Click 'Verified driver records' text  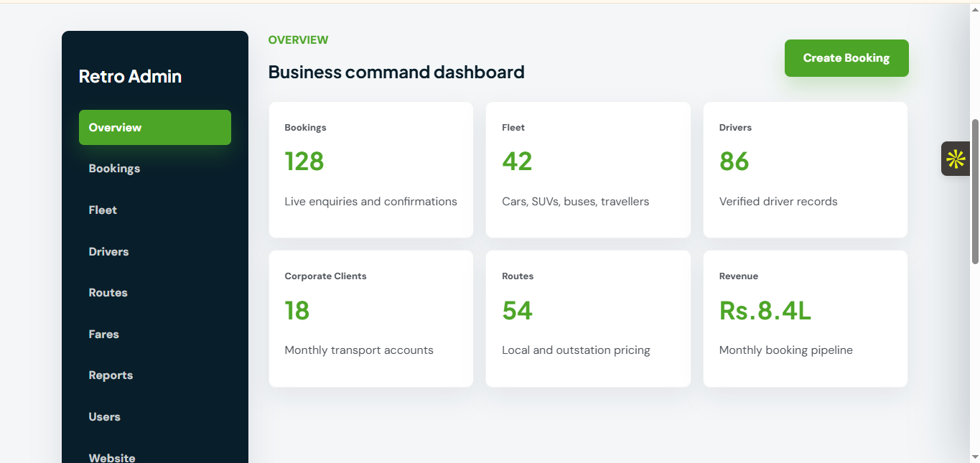click(778, 202)
